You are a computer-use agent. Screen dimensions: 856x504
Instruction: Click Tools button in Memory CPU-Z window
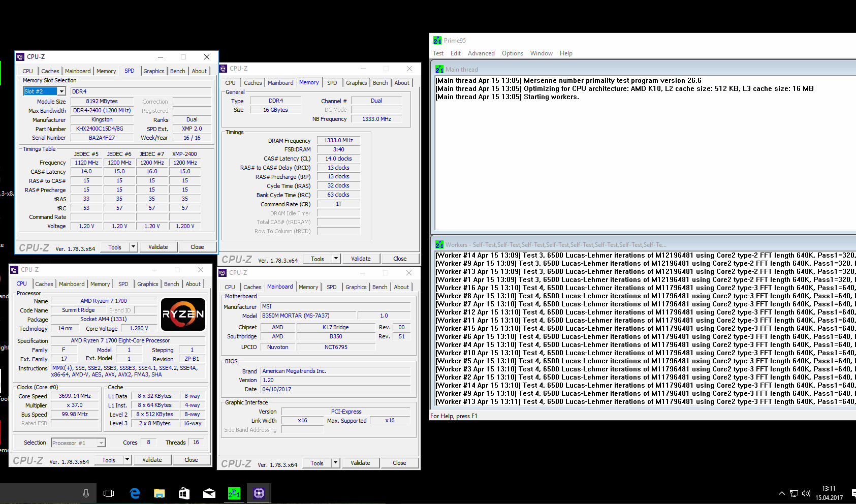pyautogui.click(x=318, y=259)
